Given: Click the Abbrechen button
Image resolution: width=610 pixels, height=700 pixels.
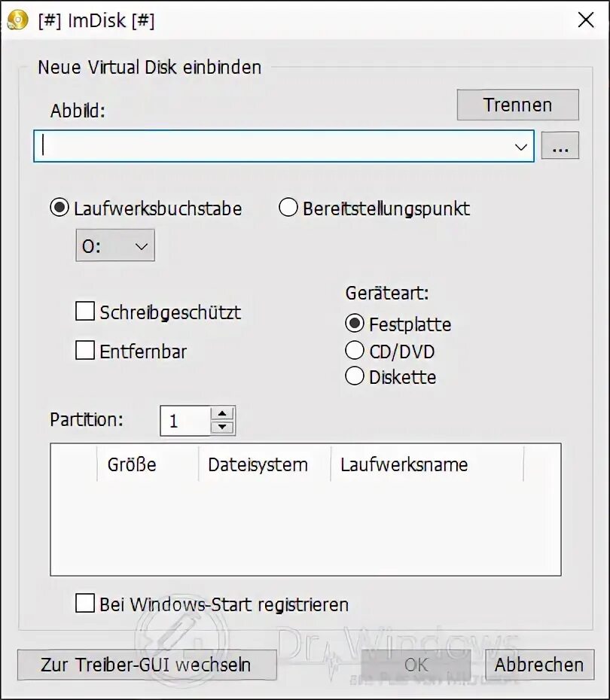Looking at the screenshot, I should [x=539, y=665].
